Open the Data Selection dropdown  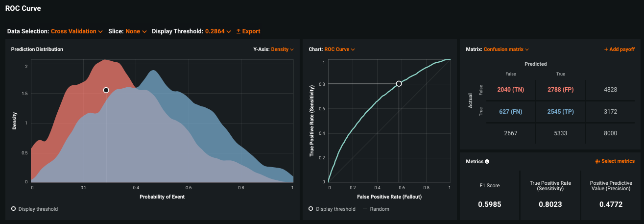(76, 31)
